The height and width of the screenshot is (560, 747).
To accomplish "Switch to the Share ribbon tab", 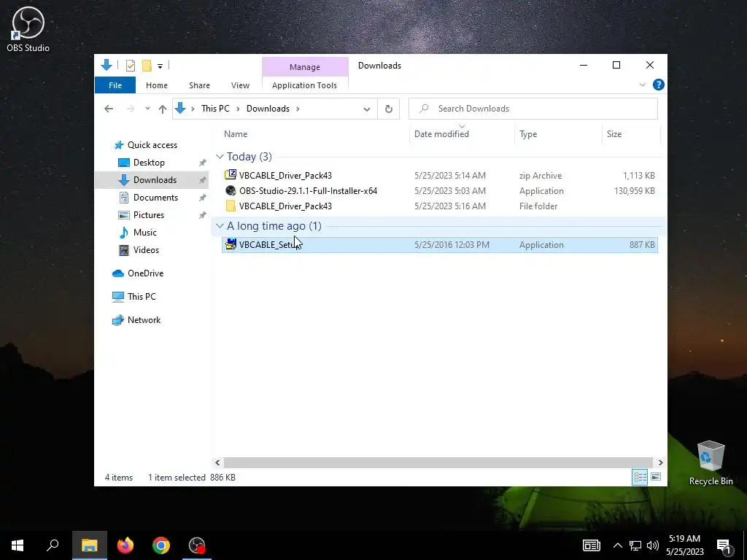I will 199,85.
